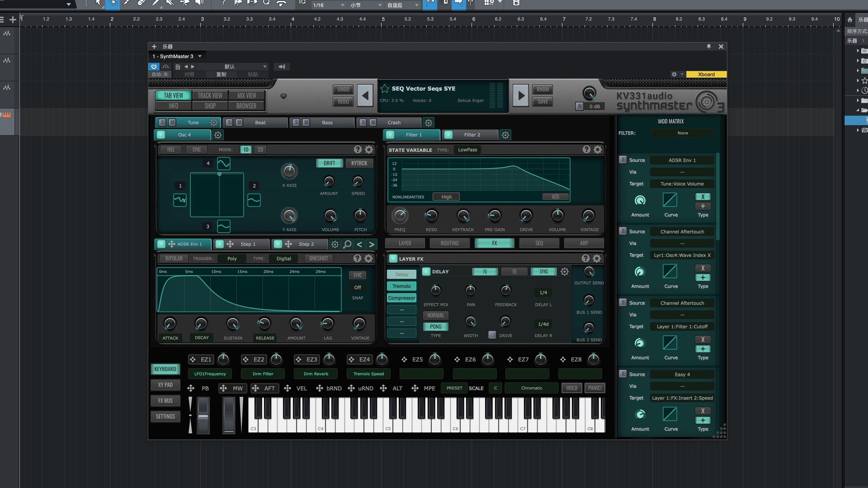868x488 pixels.
Task: Switch to MIX VIEW tab
Action: (x=246, y=95)
